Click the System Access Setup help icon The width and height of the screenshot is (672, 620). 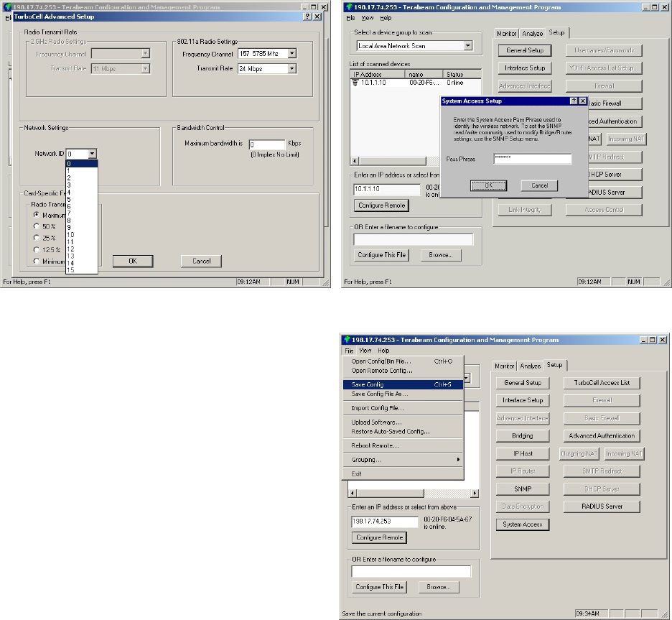click(574, 101)
